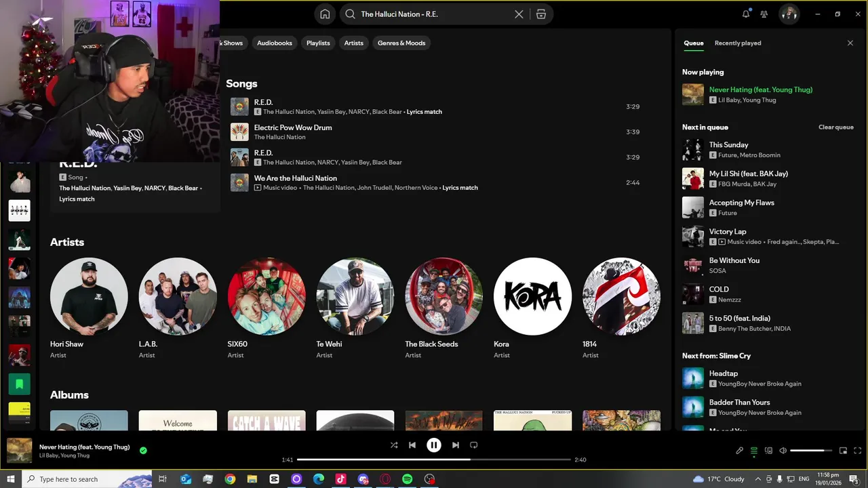
Task: Open the SIX60 artist image
Action: coord(267,296)
